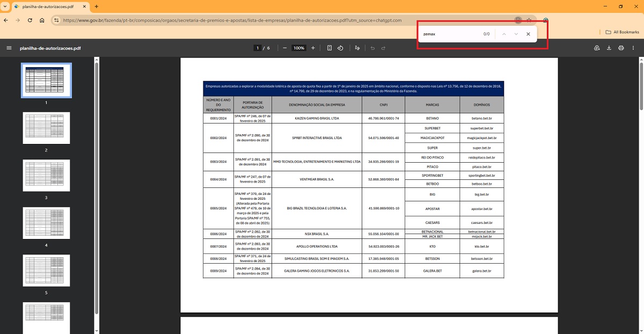Select the draw annotation tool
644x334 pixels.
coord(358,48)
